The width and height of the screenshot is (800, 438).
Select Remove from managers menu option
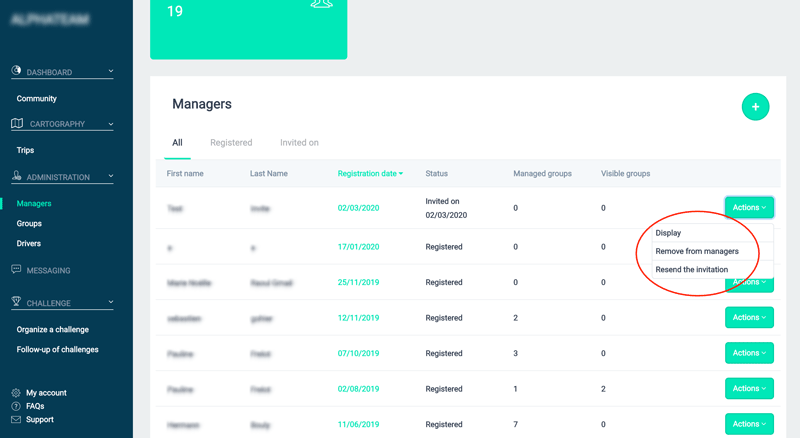click(x=697, y=251)
